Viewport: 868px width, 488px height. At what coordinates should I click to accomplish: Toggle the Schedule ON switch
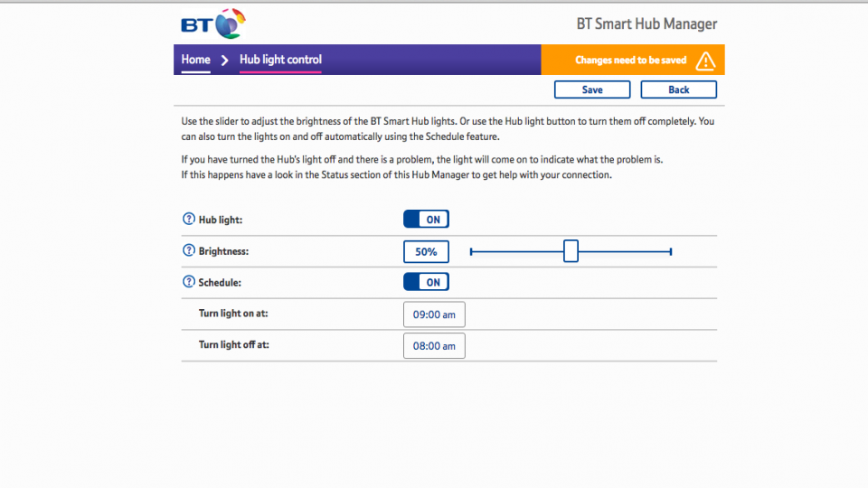pos(426,282)
